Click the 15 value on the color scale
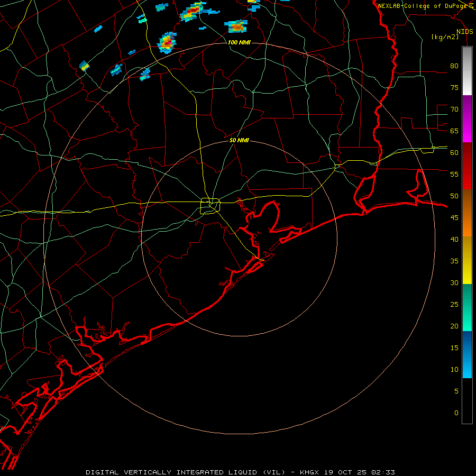 click(x=454, y=348)
